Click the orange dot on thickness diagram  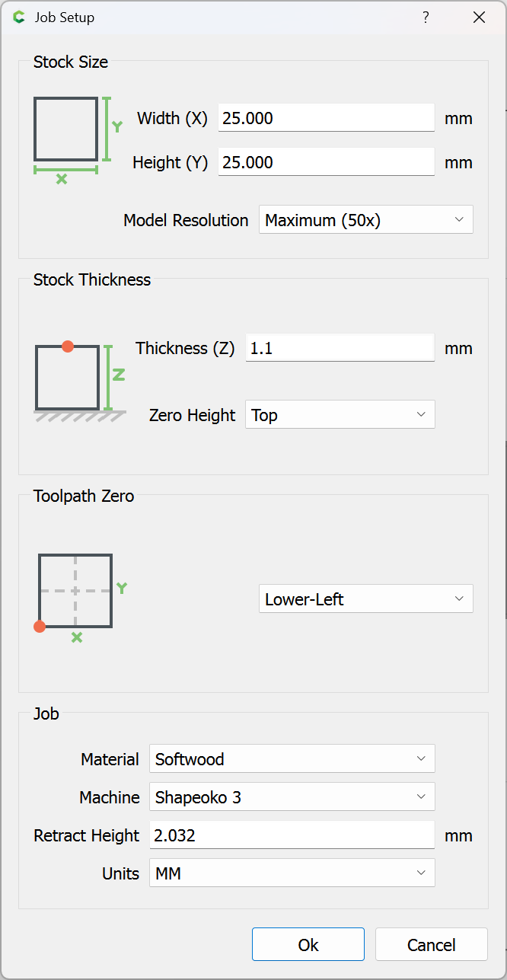pyautogui.click(x=68, y=346)
